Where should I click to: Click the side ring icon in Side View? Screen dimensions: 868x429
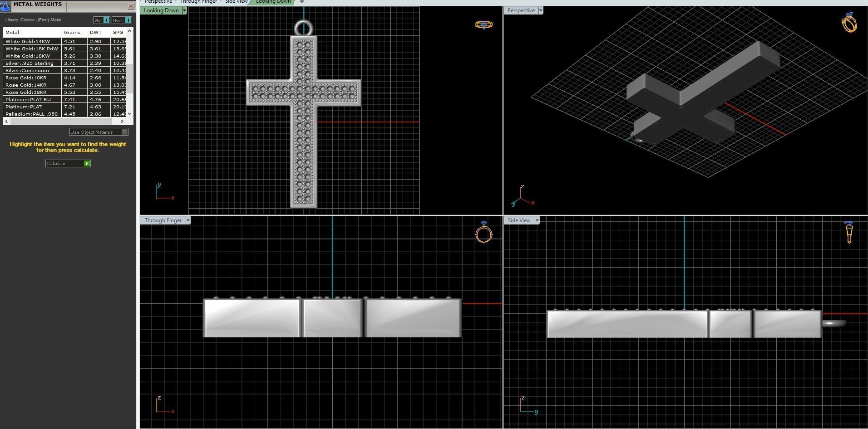(849, 232)
